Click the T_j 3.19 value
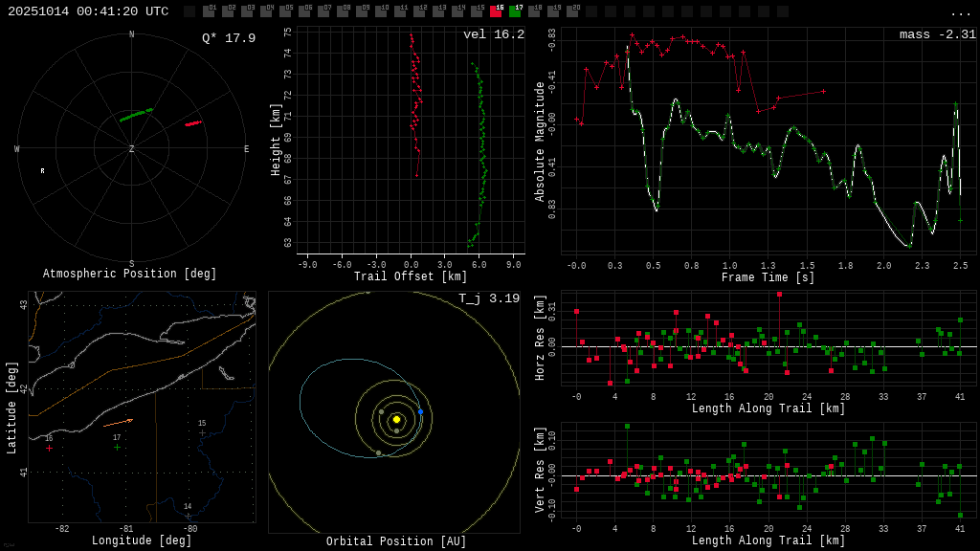The width and height of the screenshot is (980, 551). tap(488, 298)
